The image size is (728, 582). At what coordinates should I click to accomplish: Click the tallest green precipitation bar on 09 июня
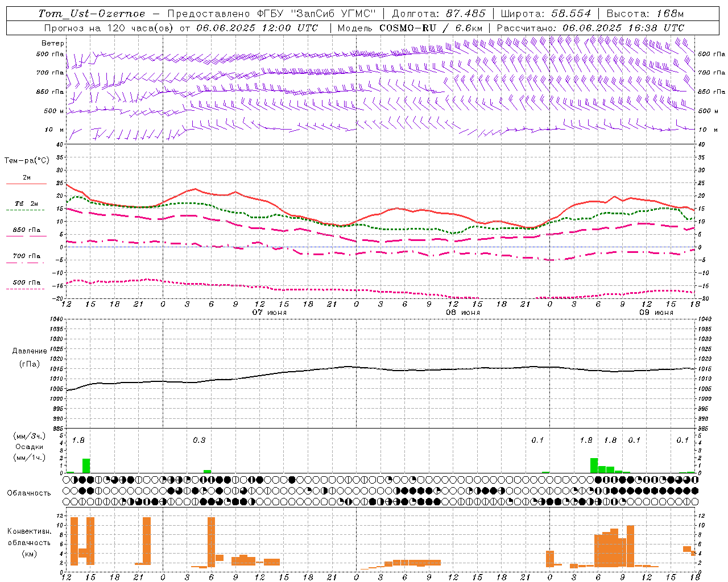tap(594, 465)
